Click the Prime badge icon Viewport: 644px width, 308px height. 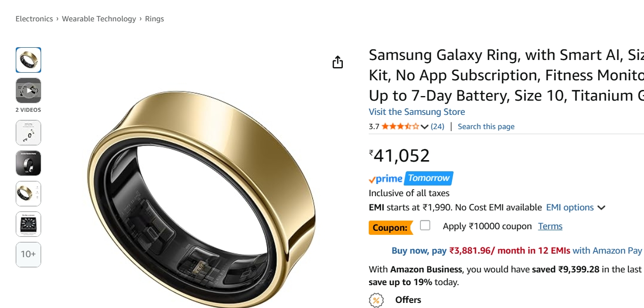(x=385, y=178)
